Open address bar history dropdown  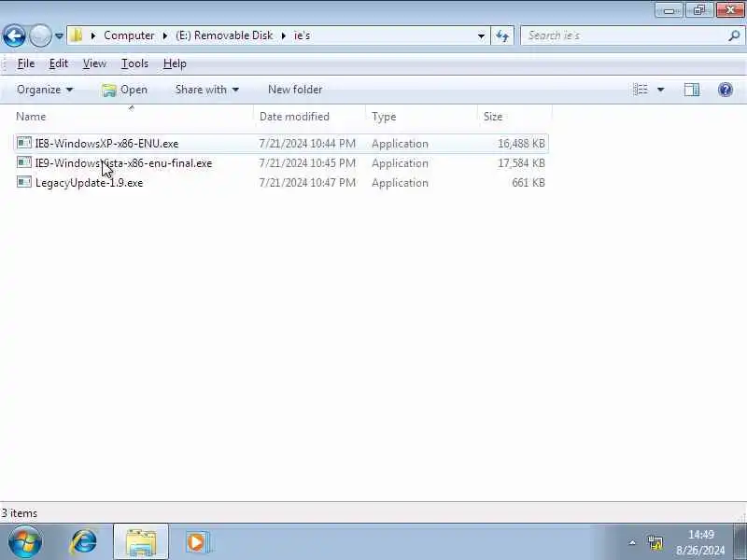tap(481, 35)
